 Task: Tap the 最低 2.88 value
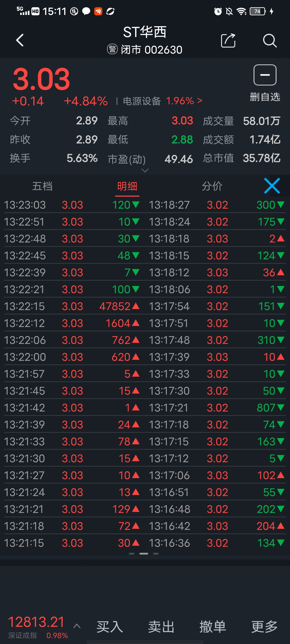click(x=182, y=140)
